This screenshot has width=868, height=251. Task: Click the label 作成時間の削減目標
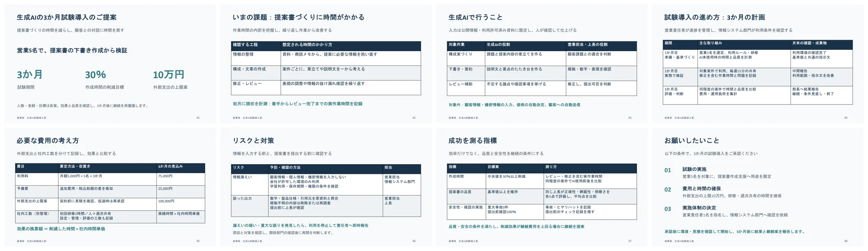pos(104,87)
